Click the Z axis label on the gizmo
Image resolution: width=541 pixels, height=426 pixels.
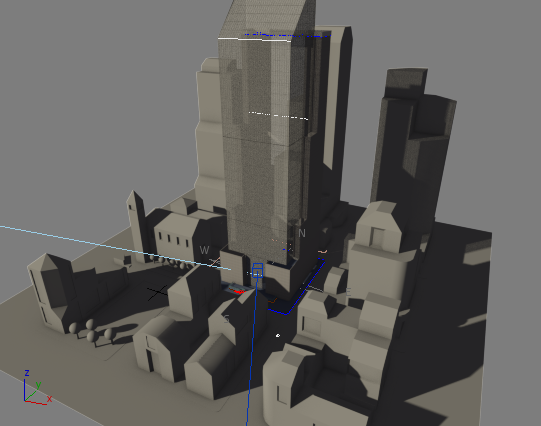click(x=27, y=373)
